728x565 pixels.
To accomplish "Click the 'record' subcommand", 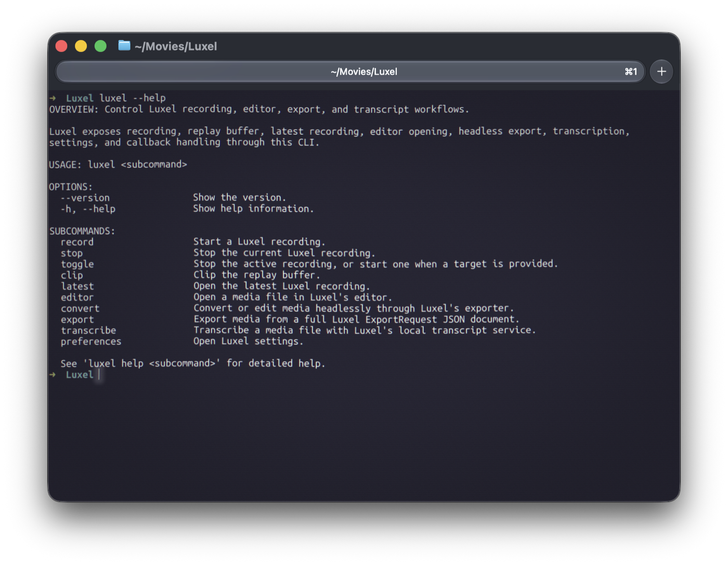I will coord(77,242).
